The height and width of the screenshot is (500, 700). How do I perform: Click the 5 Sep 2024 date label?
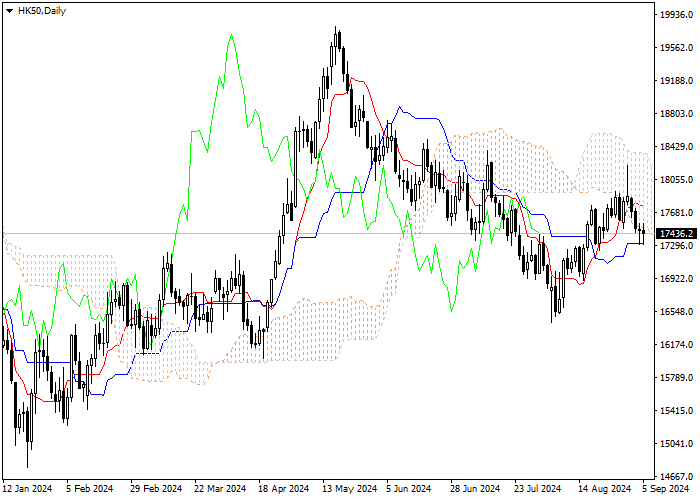(x=666, y=489)
